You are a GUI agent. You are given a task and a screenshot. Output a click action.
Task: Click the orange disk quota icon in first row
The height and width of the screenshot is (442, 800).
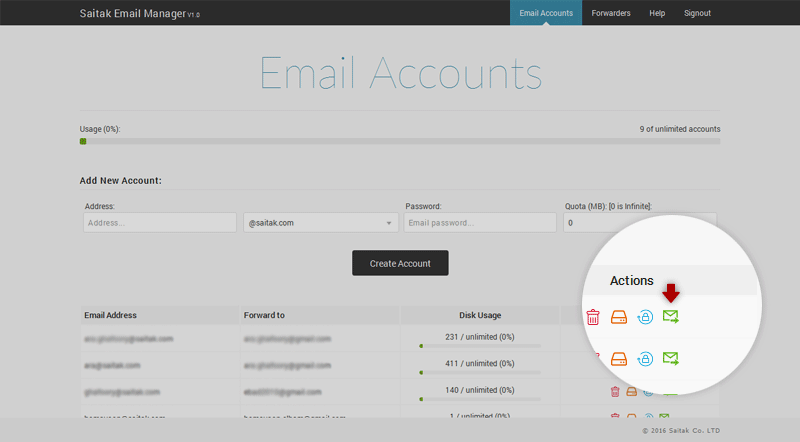click(x=619, y=318)
